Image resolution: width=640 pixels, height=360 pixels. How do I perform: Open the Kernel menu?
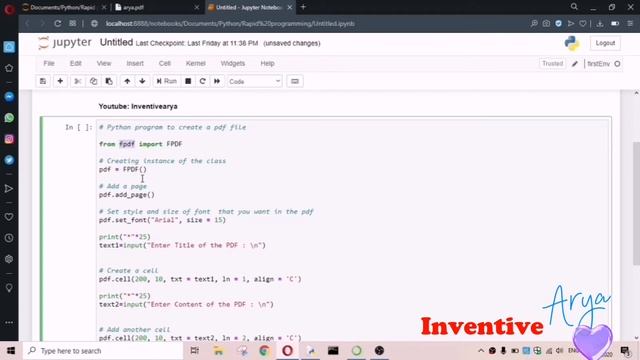(196, 63)
